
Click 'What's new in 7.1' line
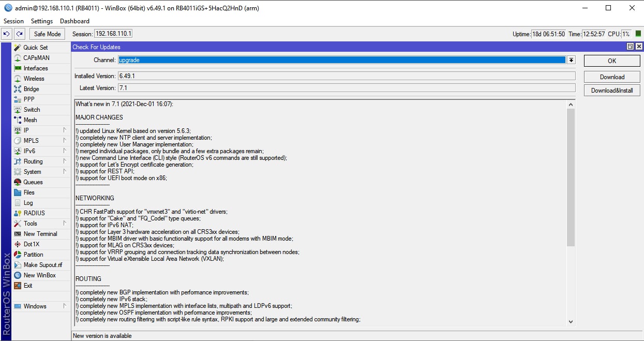click(x=124, y=104)
